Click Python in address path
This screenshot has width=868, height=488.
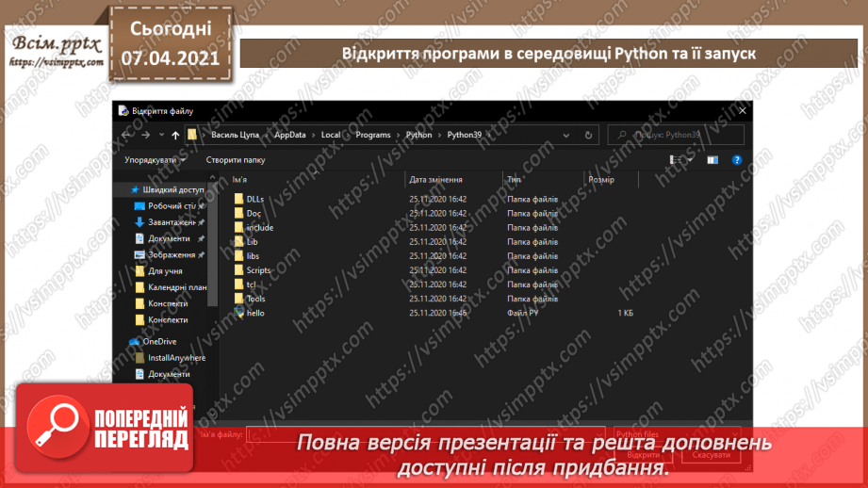tap(418, 135)
